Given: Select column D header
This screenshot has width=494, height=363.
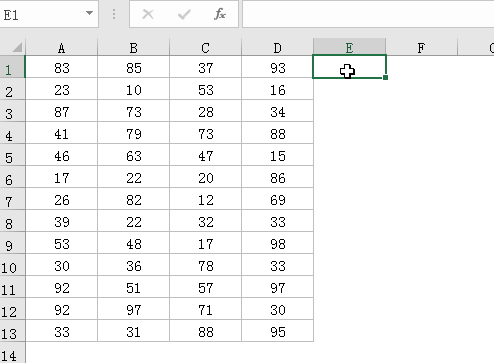Looking at the screenshot, I should coord(277,47).
